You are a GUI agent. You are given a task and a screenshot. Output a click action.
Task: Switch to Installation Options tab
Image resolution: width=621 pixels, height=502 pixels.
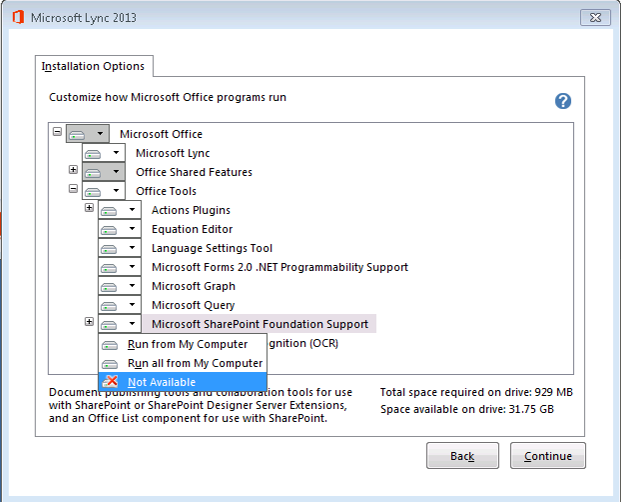click(93, 66)
